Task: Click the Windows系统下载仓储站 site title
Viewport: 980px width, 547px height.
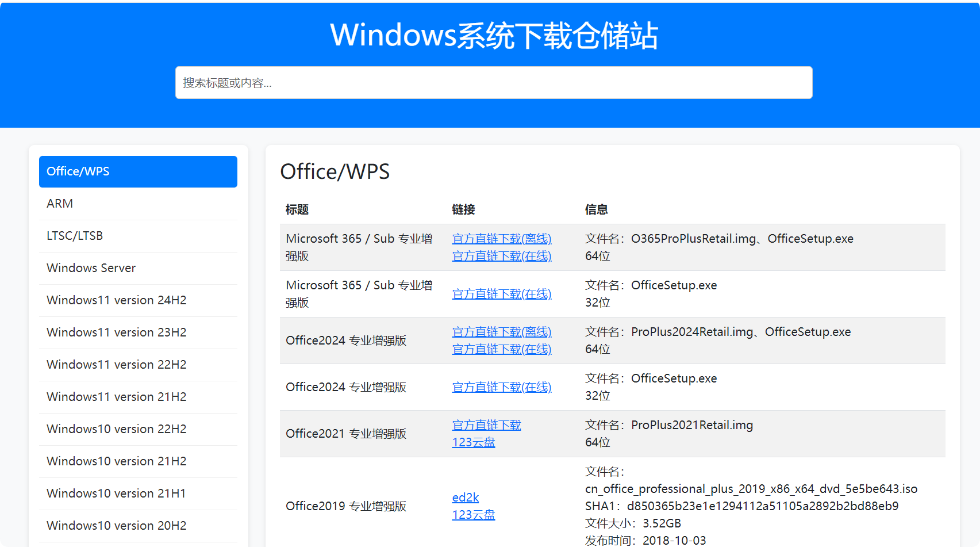Action: pos(494,35)
